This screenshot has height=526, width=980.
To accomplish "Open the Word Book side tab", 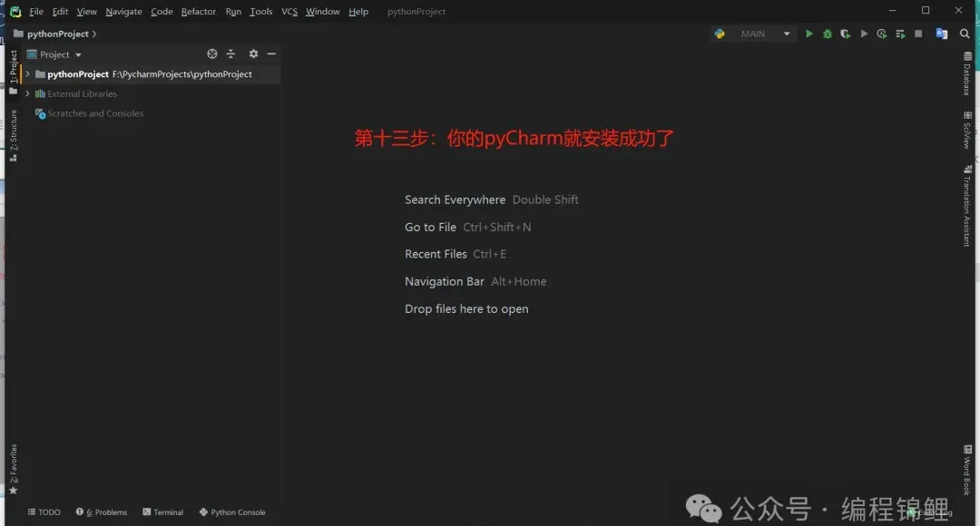I will tap(967, 470).
